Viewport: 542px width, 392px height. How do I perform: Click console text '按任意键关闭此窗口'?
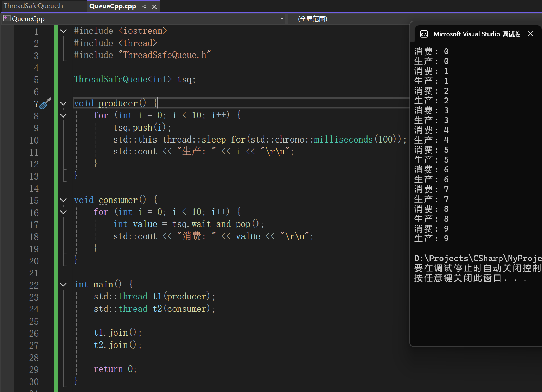tap(458, 278)
